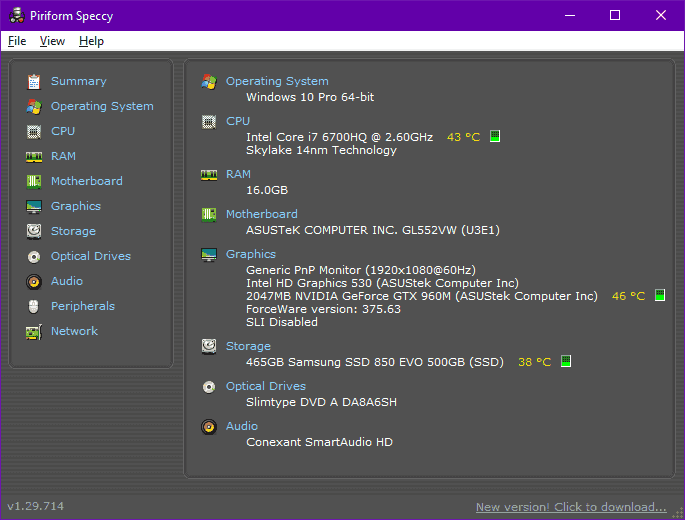Click the Windows 10 Pro 64-bit text
This screenshot has height=520, width=685.
[310, 97]
